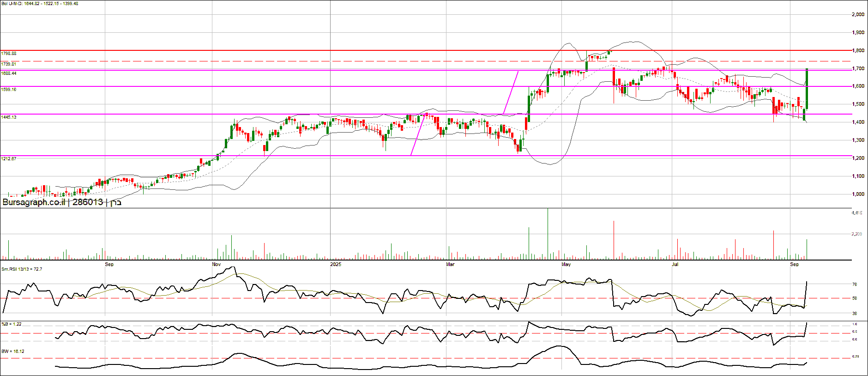This screenshot has width=868, height=376.
Task: Click the 1212.67 support level label
Action: click(x=9, y=158)
